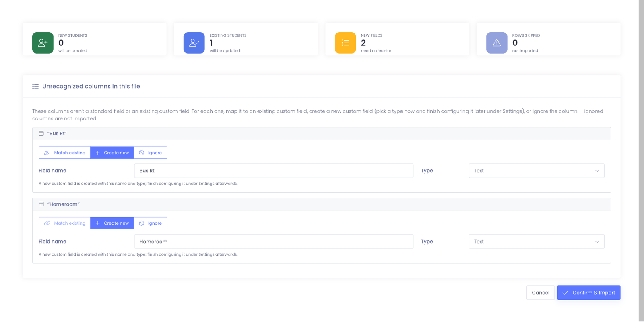Click the "Bus Rt" column header
Viewport: 644px width, 322px height.
point(322,134)
